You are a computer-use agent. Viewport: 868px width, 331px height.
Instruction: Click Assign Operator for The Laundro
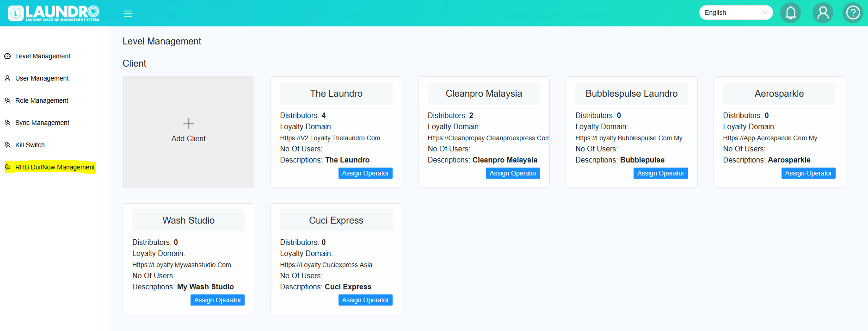click(x=365, y=173)
